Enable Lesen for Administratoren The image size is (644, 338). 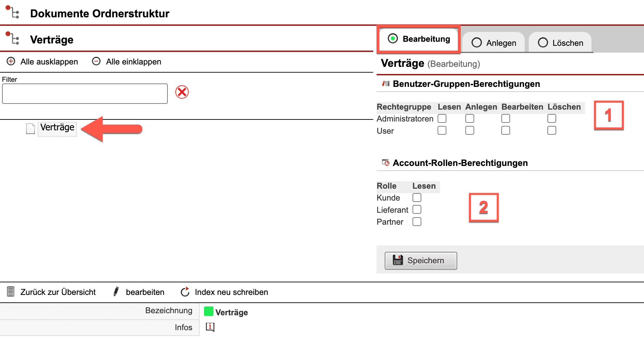(442, 118)
